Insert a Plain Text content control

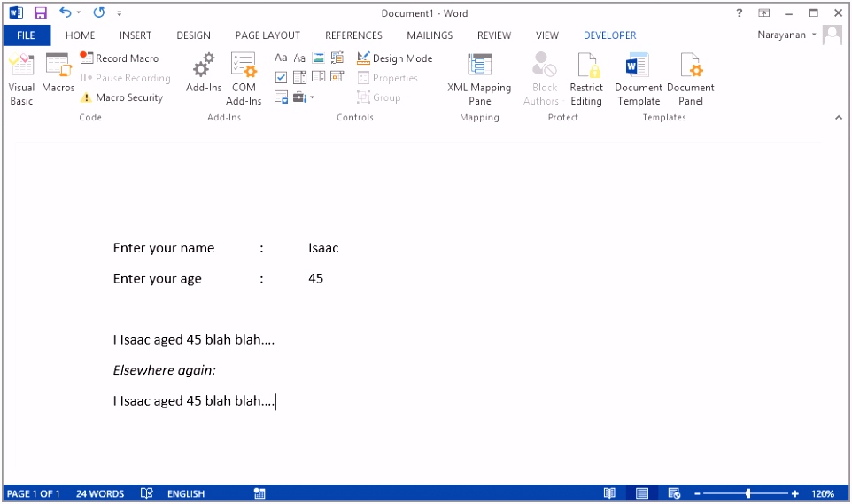click(x=299, y=58)
